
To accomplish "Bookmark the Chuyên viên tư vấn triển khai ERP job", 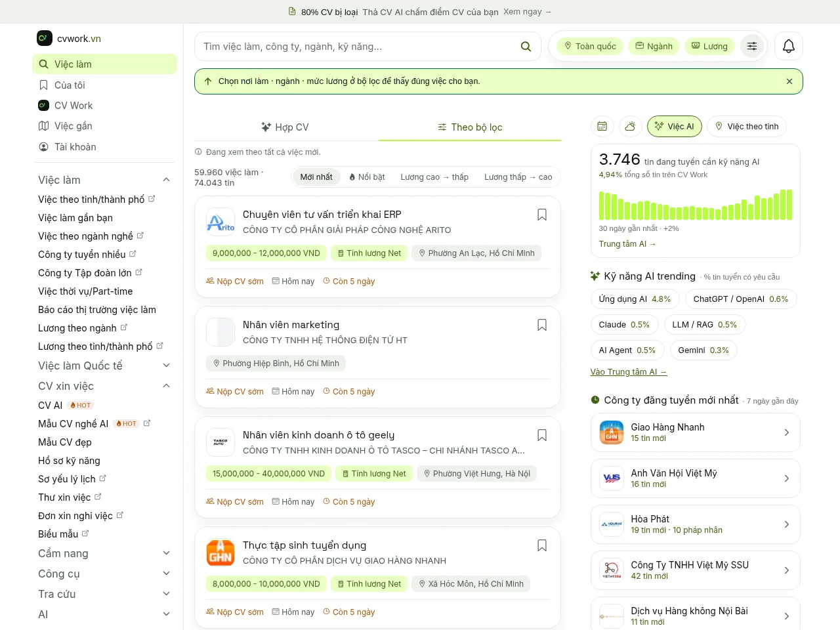I will point(542,215).
